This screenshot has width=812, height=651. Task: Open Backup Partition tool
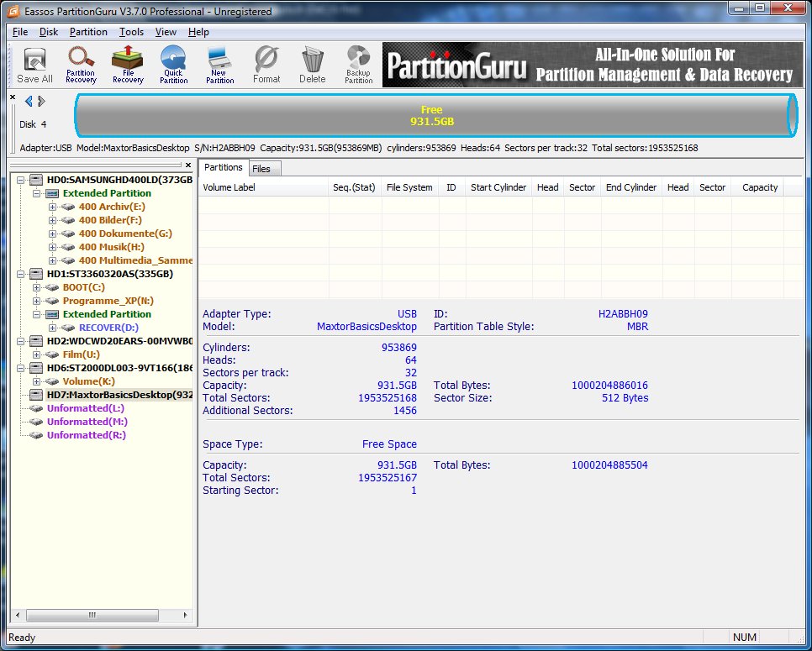[359, 66]
